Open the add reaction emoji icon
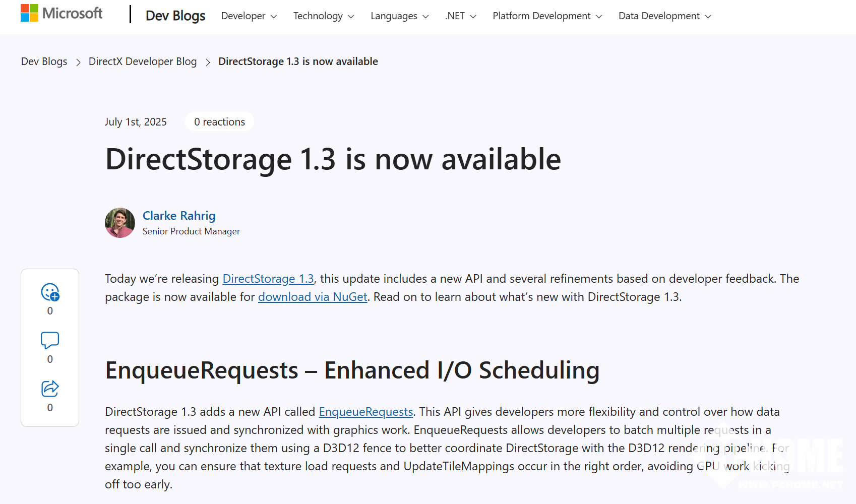The image size is (856, 504). pos(50,292)
